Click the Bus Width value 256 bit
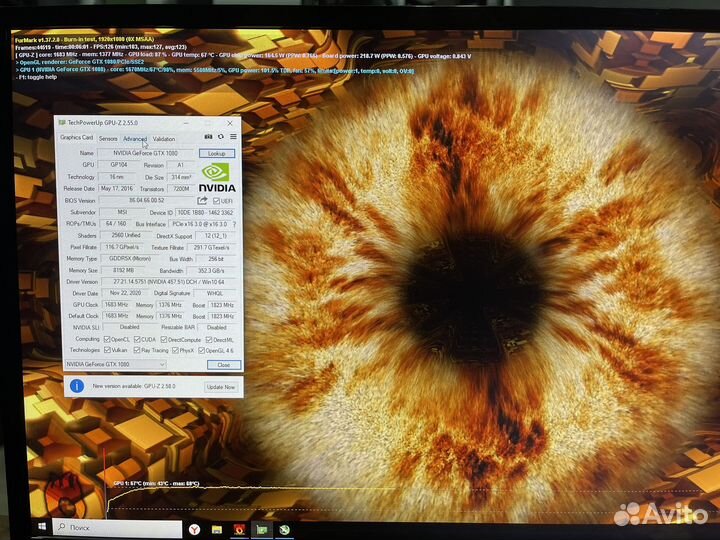Screen dimensions: 720x540 [216, 259]
